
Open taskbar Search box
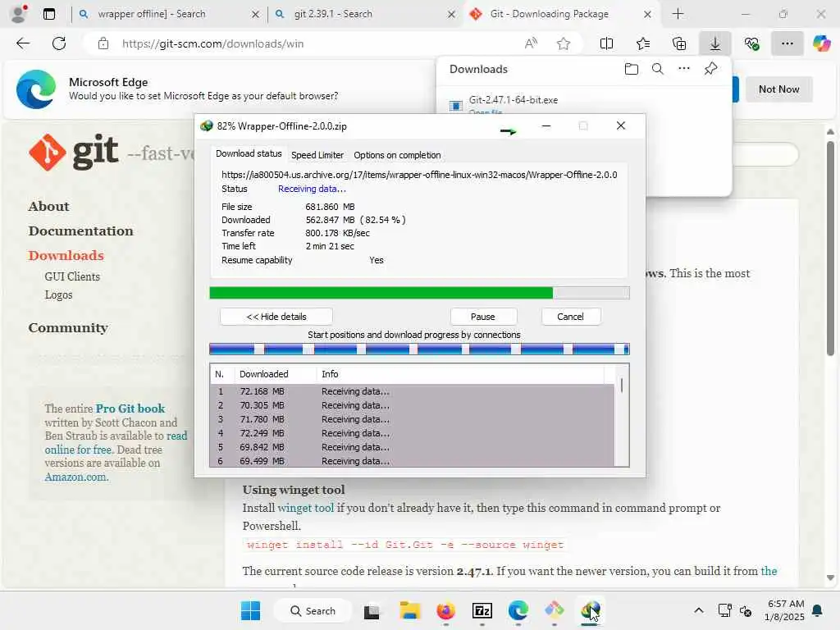coord(313,610)
